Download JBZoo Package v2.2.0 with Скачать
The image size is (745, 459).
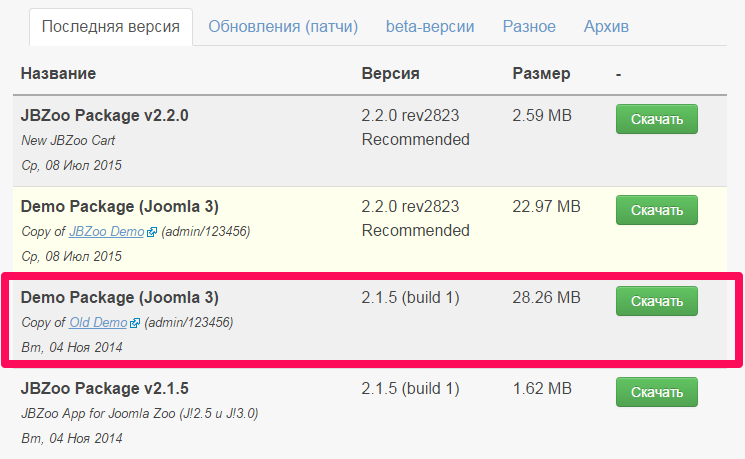tap(657, 119)
